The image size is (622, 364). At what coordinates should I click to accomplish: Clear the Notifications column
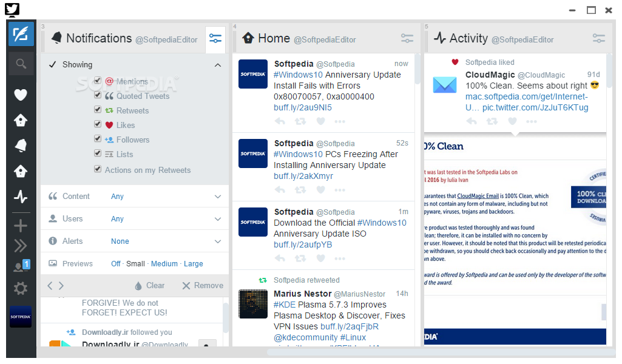point(149,286)
